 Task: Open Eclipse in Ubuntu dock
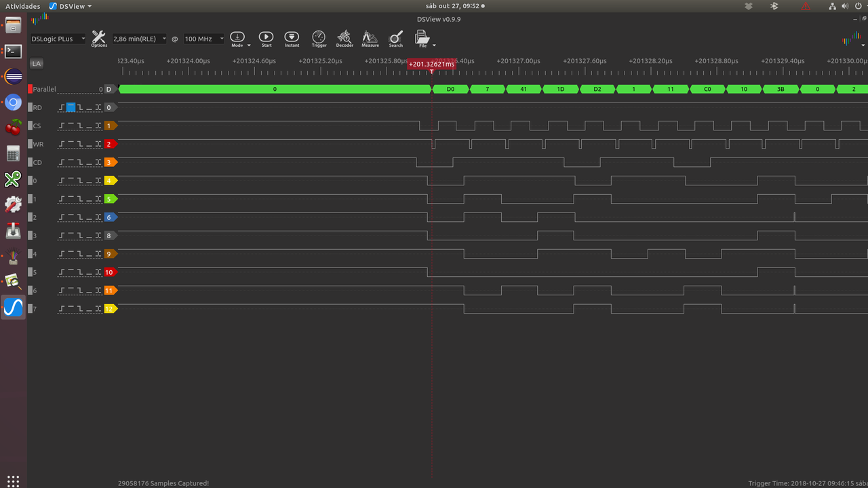tap(14, 77)
